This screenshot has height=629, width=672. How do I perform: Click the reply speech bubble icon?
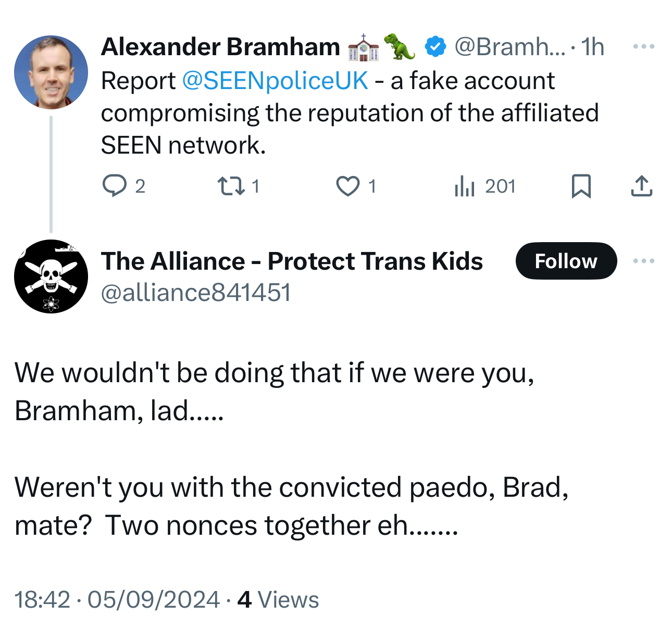tap(114, 186)
